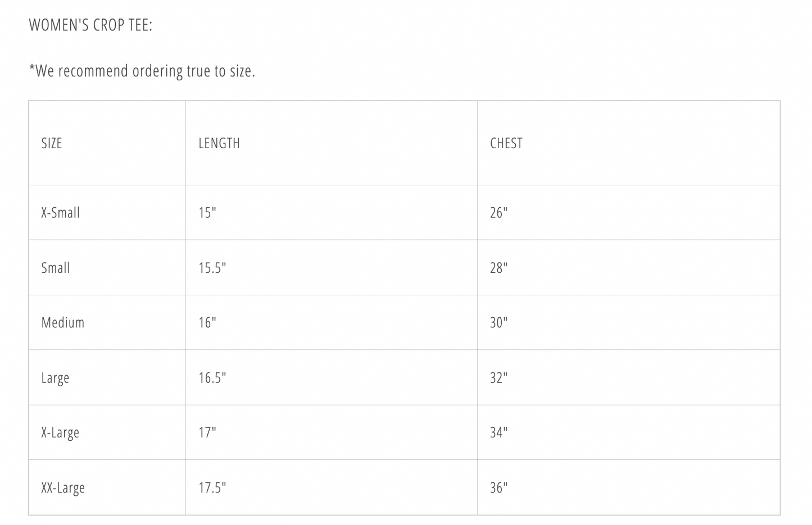Click the 16.5" length value
The width and height of the screenshot is (812, 525).
(212, 378)
